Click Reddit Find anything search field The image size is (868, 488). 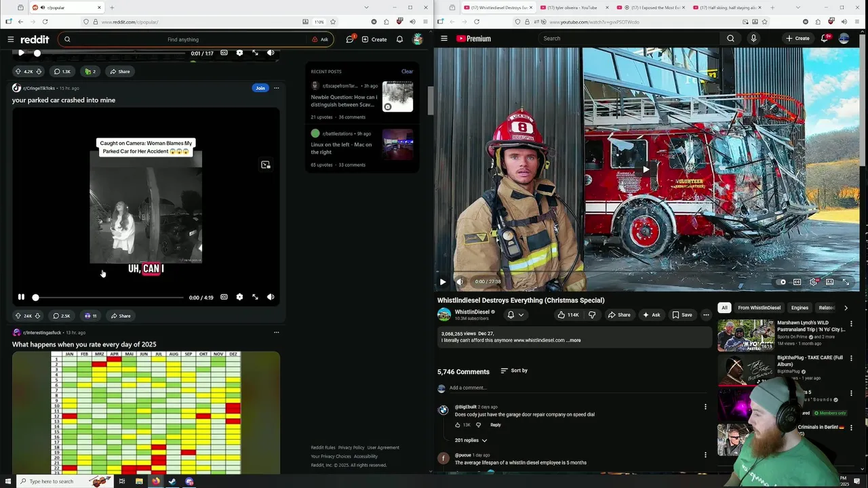coord(183,39)
